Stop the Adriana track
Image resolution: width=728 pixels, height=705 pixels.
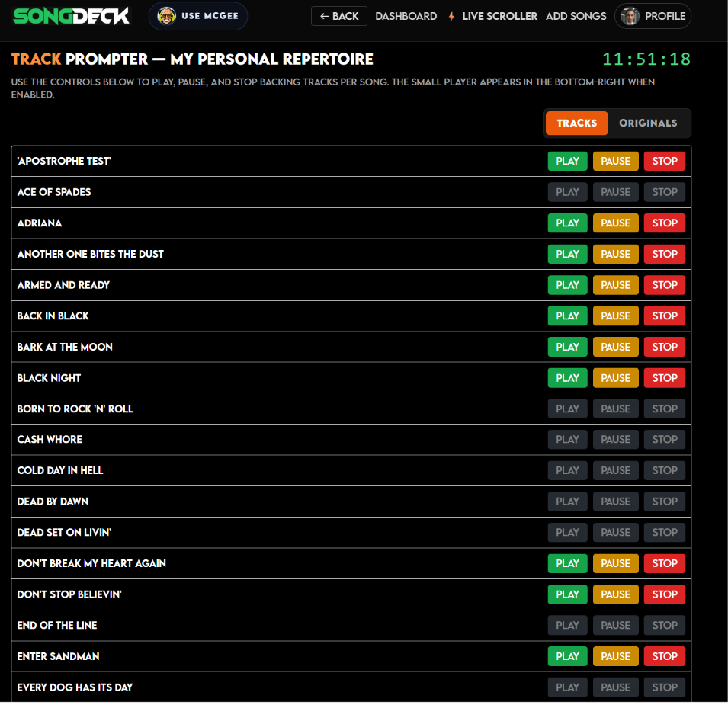click(665, 223)
